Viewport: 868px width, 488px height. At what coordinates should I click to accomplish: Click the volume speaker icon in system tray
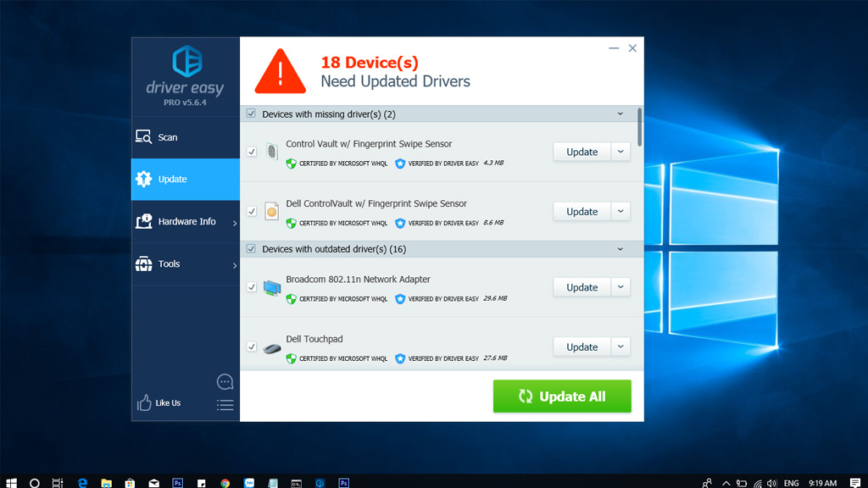pyautogui.click(x=771, y=483)
